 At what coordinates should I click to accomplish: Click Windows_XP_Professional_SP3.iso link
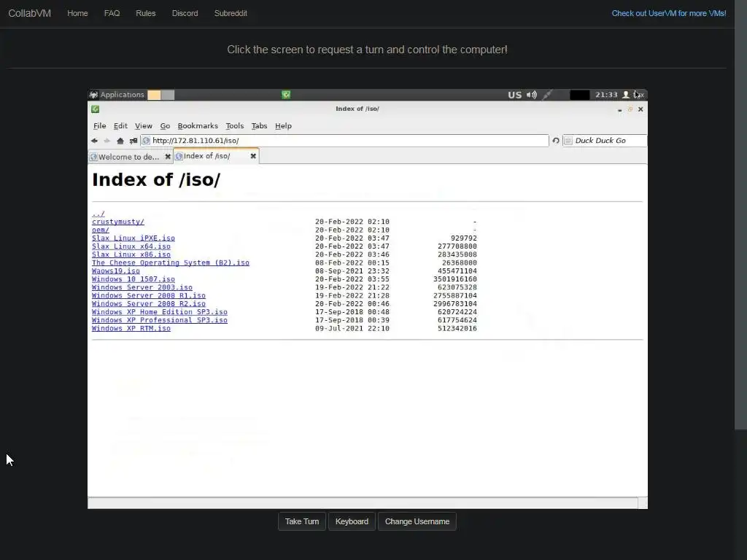tap(160, 320)
